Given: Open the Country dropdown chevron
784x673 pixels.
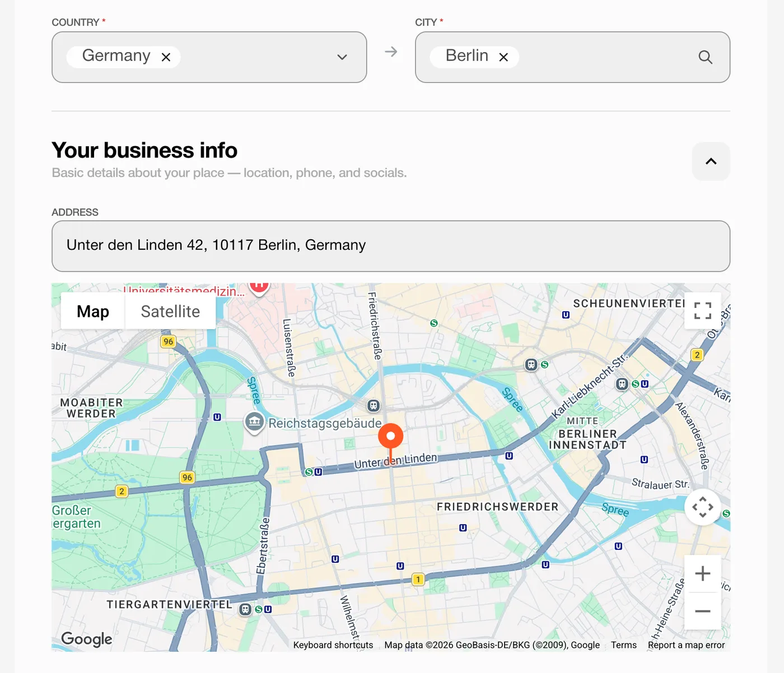Looking at the screenshot, I should point(342,57).
